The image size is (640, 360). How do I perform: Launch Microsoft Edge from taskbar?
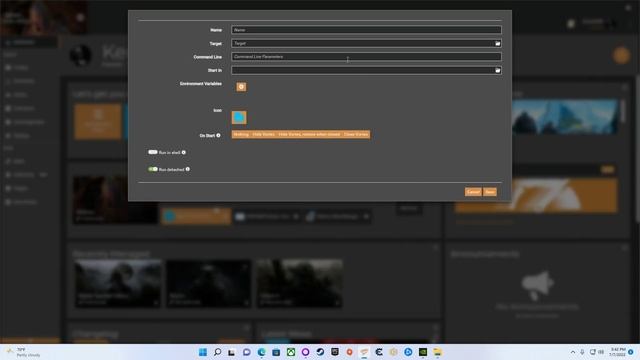coord(261,352)
